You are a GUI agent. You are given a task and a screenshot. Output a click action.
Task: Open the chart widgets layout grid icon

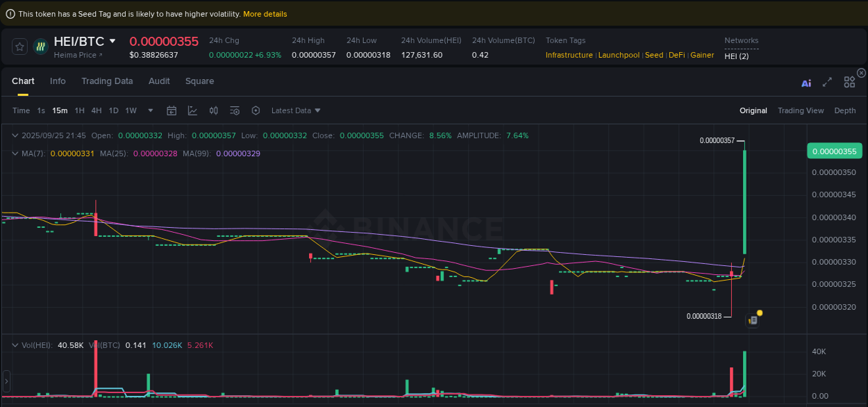849,81
